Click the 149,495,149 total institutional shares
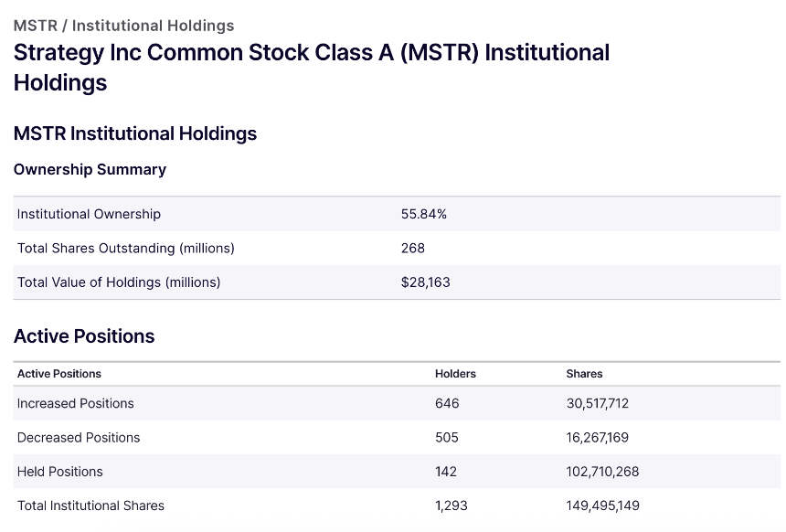The image size is (786, 532). click(x=602, y=505)
